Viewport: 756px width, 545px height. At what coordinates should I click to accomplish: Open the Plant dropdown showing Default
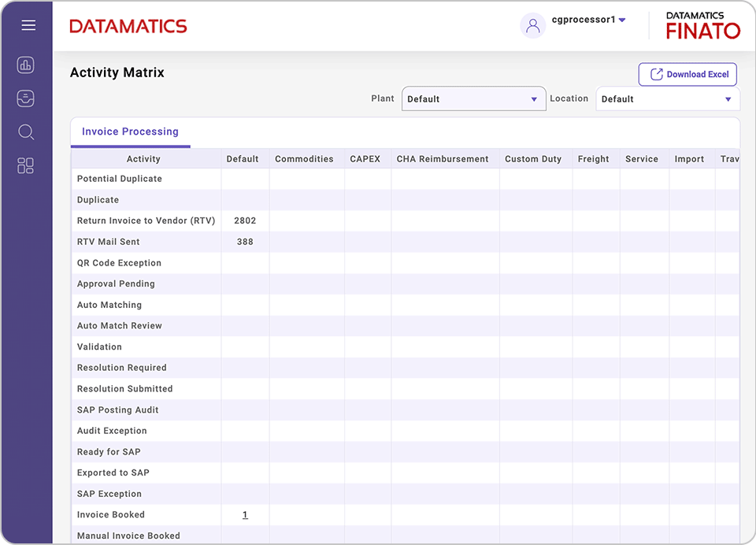[472, 98]
